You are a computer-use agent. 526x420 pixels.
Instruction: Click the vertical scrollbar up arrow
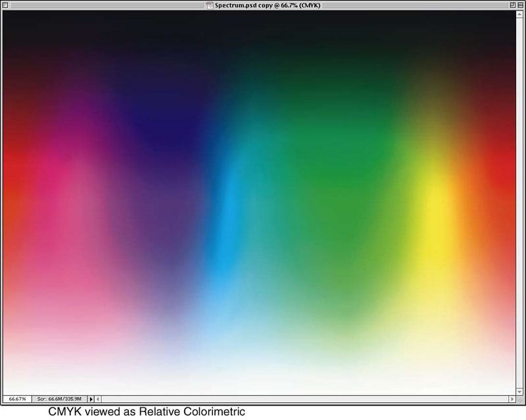[519, 14]
